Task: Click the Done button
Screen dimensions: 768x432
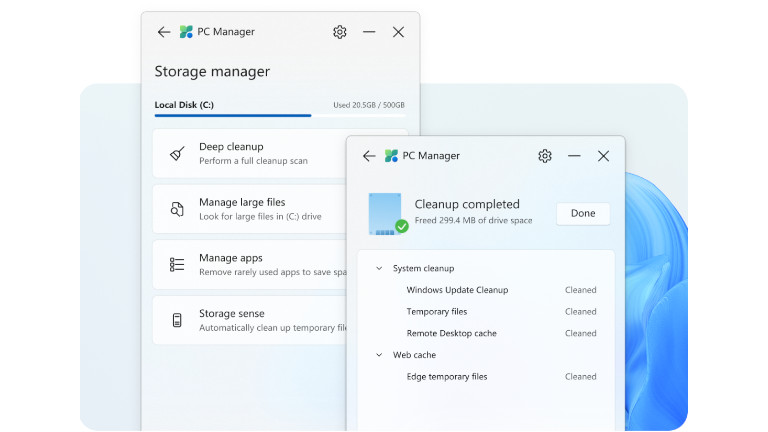Action: [583, 214]
